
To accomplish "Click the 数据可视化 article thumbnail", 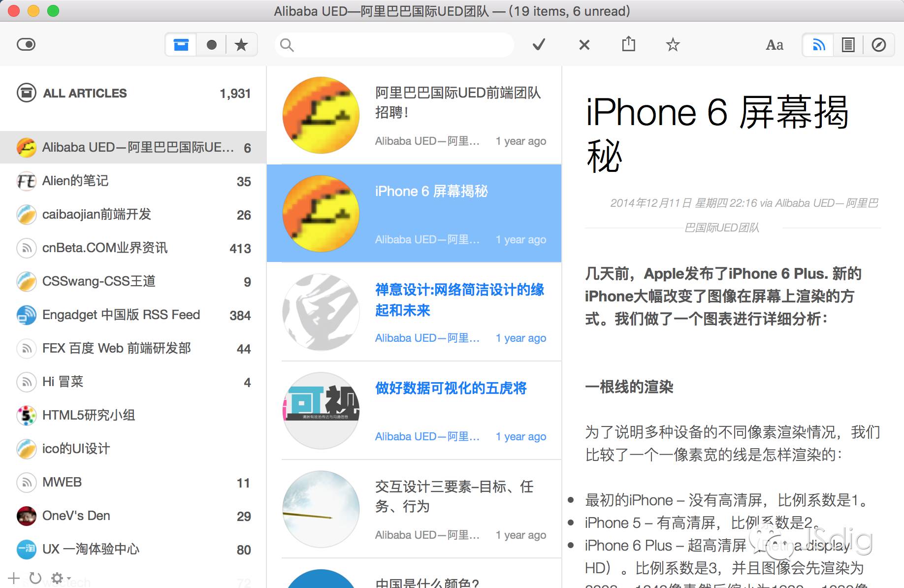I will click(321, 411).
